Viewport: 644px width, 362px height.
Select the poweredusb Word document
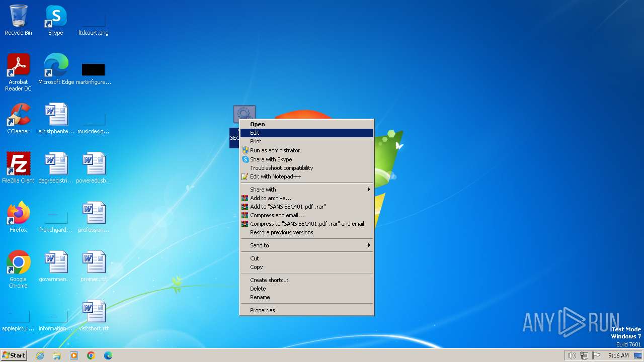coord(94,168)
